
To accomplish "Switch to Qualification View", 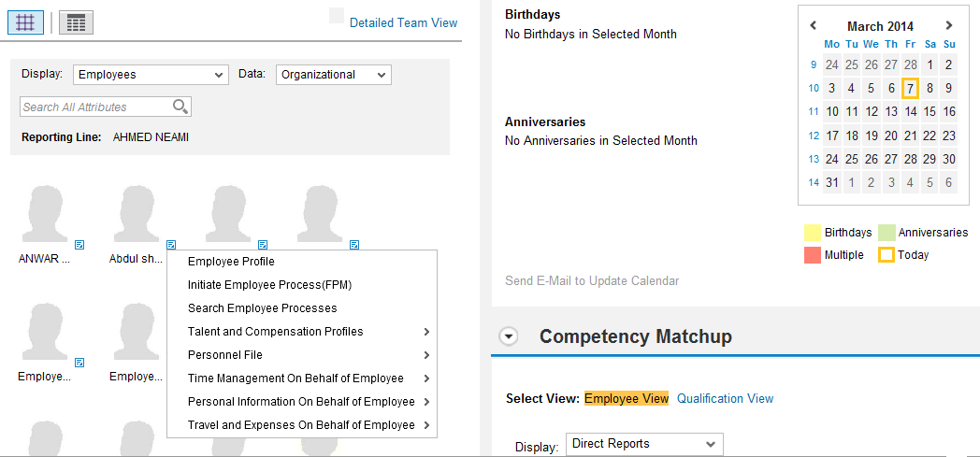I will (725, 398).
